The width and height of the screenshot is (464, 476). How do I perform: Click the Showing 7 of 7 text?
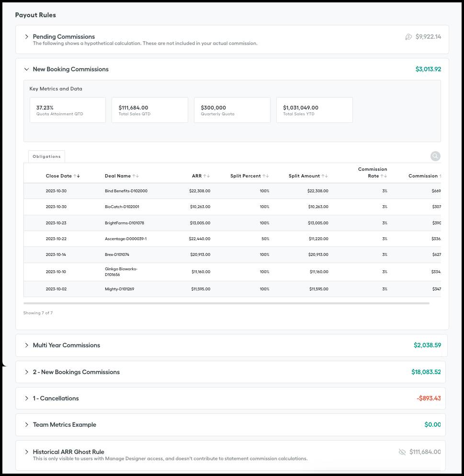tap(38, 313)
